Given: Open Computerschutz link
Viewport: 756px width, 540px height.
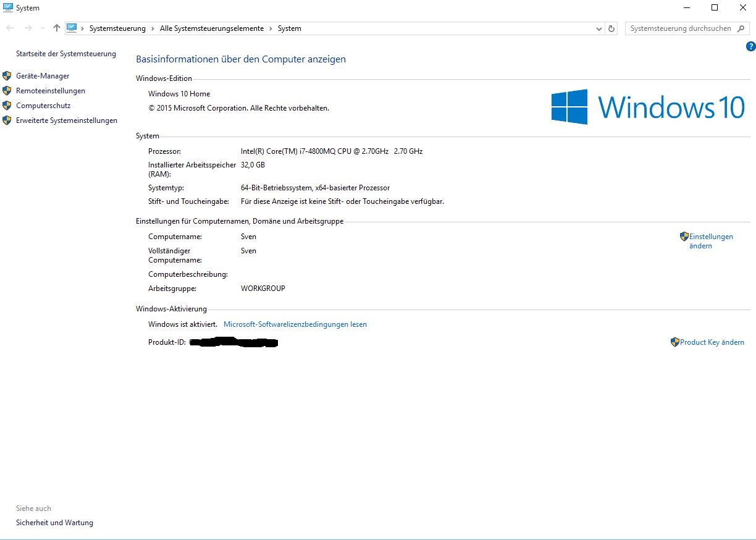Looking at the screenshot, I should pyautogui.click(x=43, y=106).
